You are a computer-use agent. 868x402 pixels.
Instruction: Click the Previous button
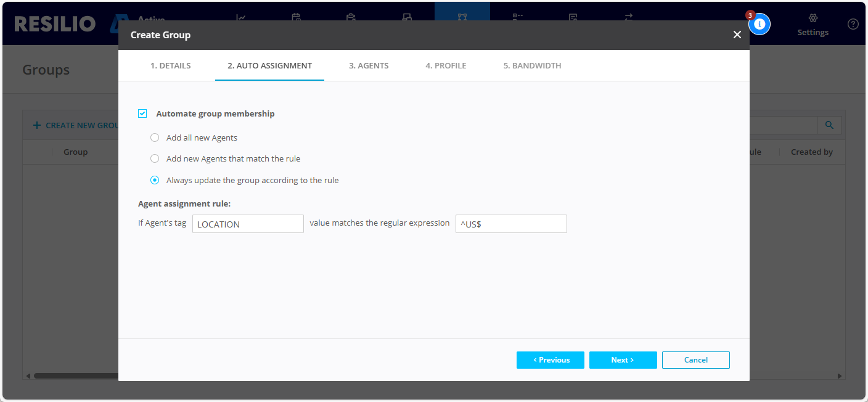click(550, 360)
